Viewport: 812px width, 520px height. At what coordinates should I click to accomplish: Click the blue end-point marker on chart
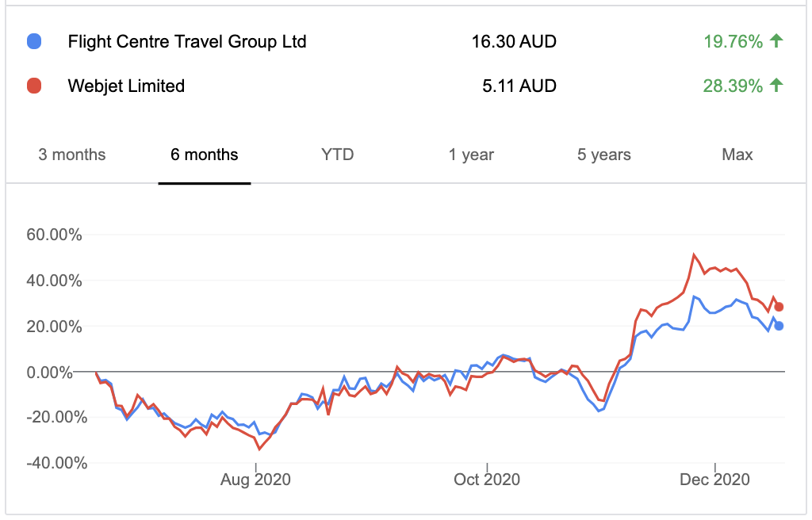click(779, 327)
